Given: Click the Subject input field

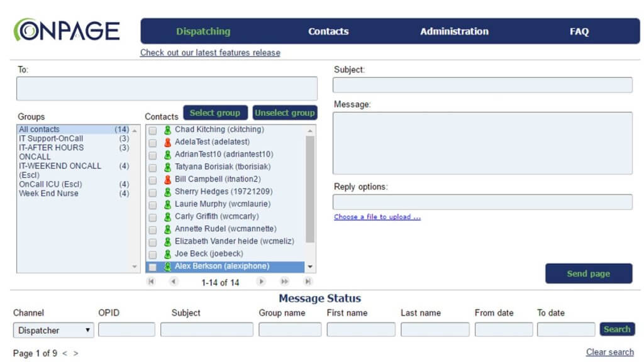Looking at the screenshot, I should (482, 85).
